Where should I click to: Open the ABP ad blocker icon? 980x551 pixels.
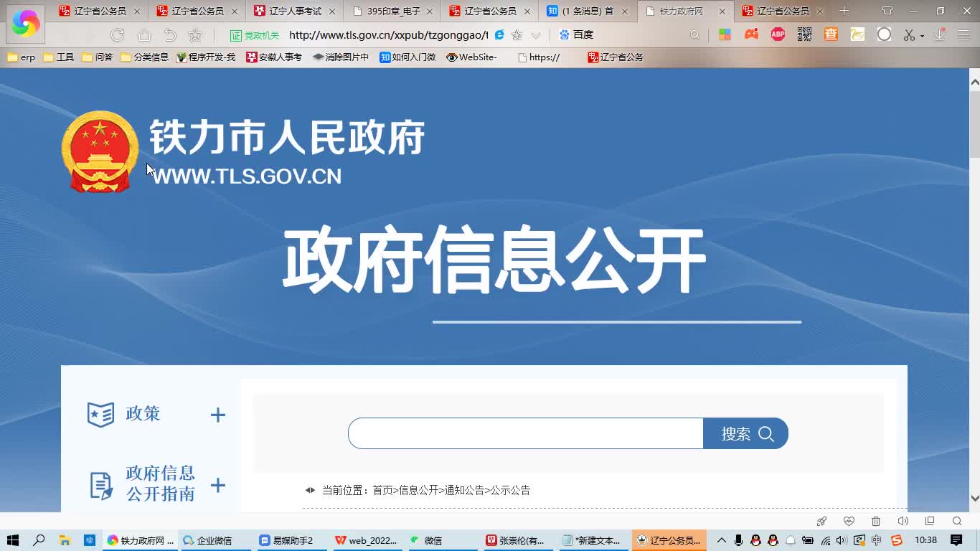pos(778,34)
